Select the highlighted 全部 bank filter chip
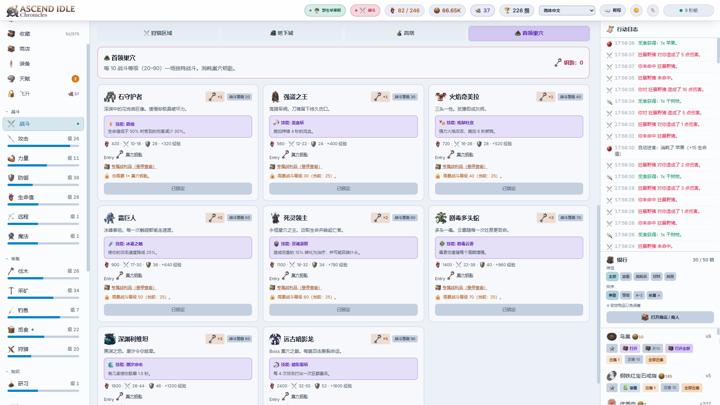The width and height of the screenshot is (720, 405). (x=612, y=276)
